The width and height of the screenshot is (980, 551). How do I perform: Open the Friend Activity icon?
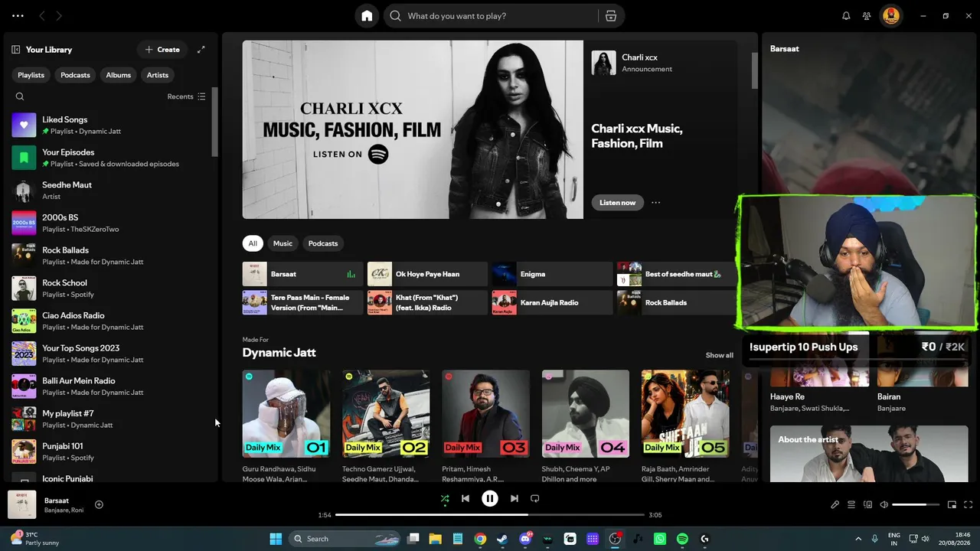click(867, 16)
